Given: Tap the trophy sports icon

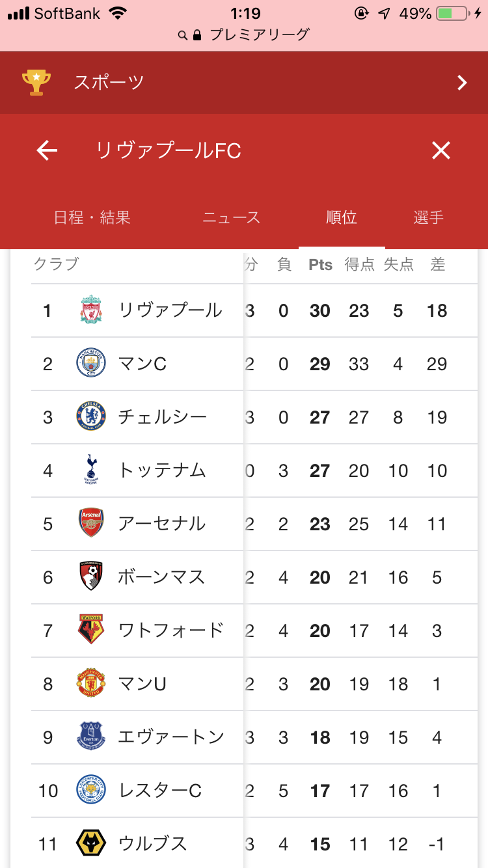Looking at the screenshot, I should click(36, 83).
